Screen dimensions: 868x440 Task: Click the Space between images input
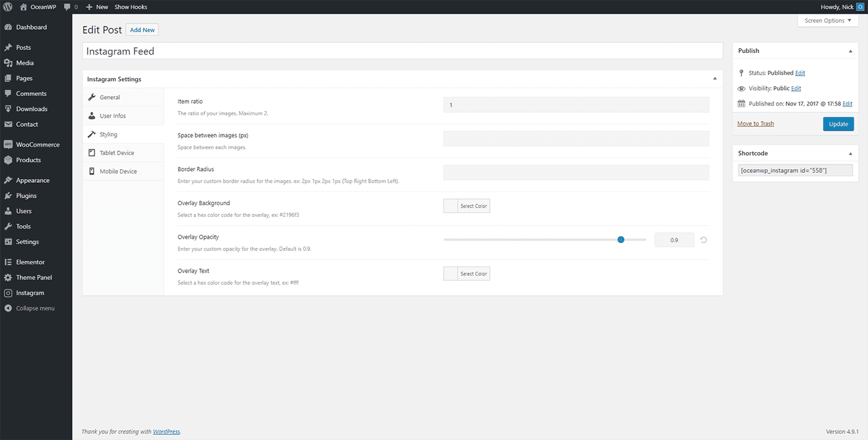pyautogui.click(x=576, y=139)
